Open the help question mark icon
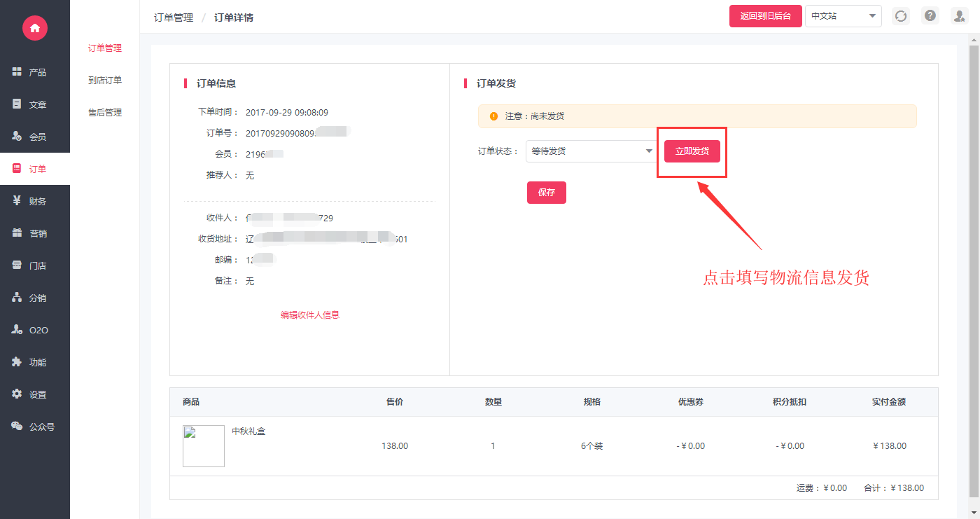The width and height of the screenshot is (980, 519). pyautogui.click(x=930, y=16)
